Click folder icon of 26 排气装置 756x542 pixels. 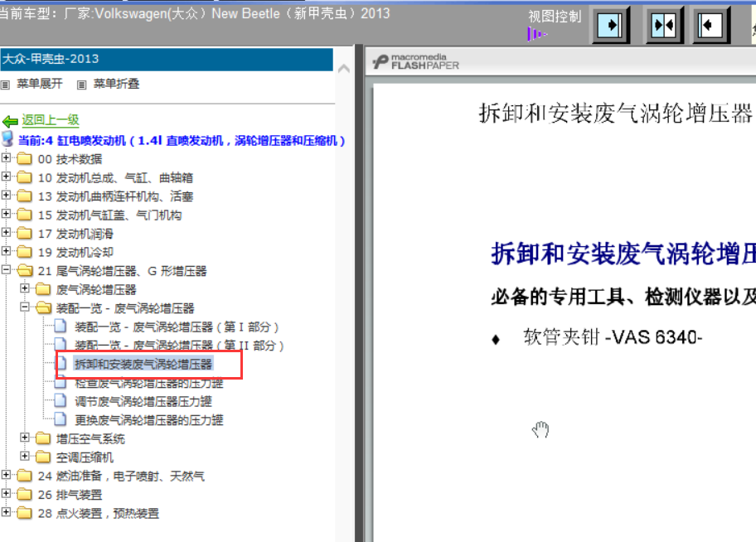point(24,494)
